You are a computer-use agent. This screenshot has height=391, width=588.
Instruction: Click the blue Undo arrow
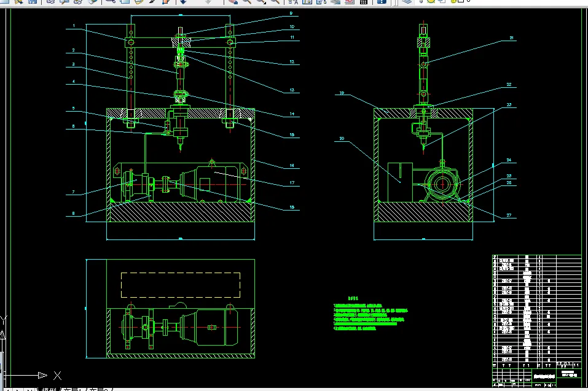point(184,1)
